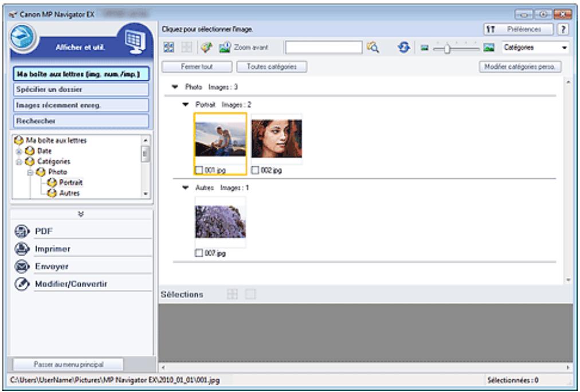
Task: Click thumbnail pane scrollbar down arrow
Action: pyautogui.click(x=568, y=280)
